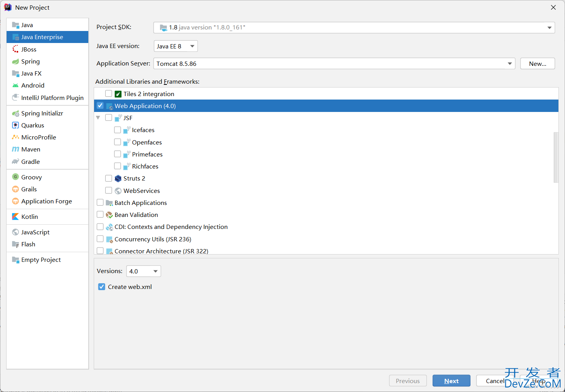Enable the Tiles 2 integration checkbox
Screen dimensions: 565x392
tap(109, 94)
